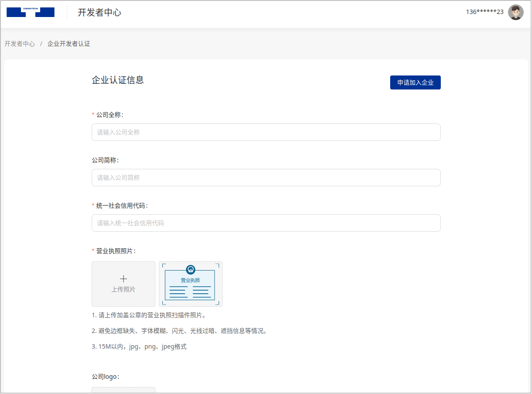This screenshot has height=394, width=532.
Task: Click the 统一社会信用代码 field label
Action: click(x=122, y=206)
